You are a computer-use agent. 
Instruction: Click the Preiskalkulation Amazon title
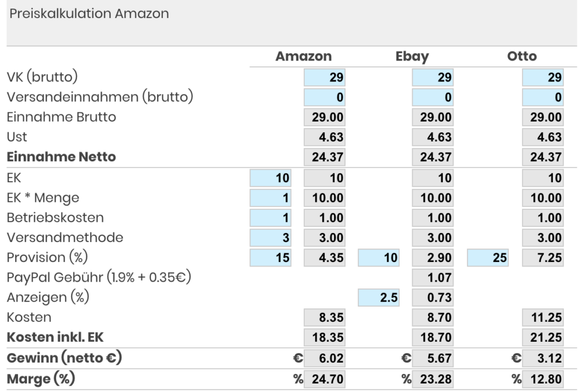[x=88, y=14]
